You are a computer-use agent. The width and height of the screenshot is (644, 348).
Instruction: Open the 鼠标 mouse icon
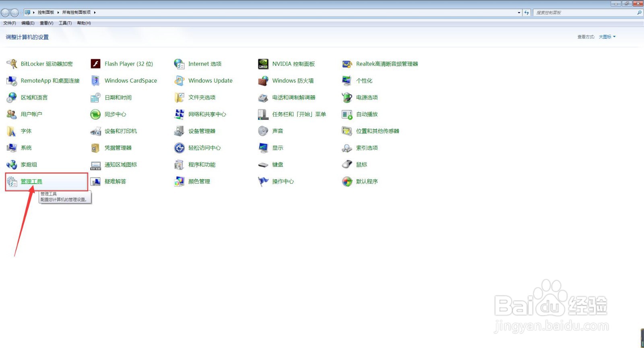pyautogui.click(x=347, y=165)
